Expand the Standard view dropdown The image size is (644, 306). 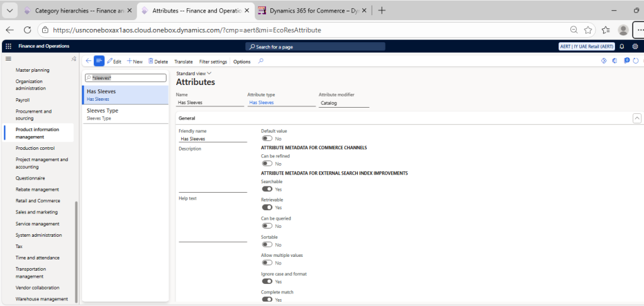click(194, 74)
